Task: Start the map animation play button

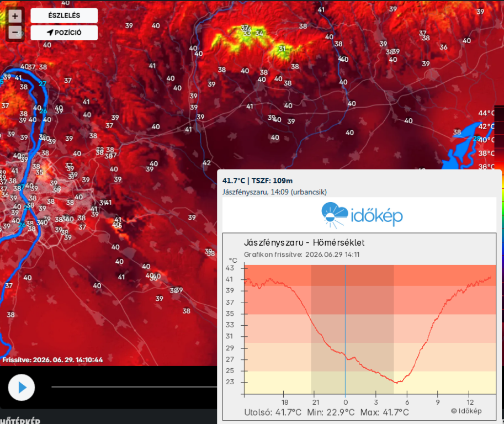Action: coord(22,388)
